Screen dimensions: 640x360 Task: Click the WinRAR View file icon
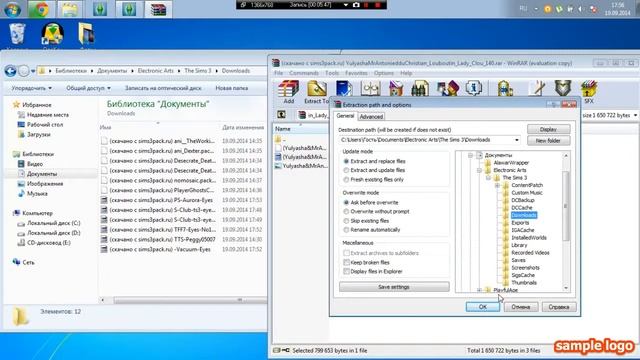(370, 89)
